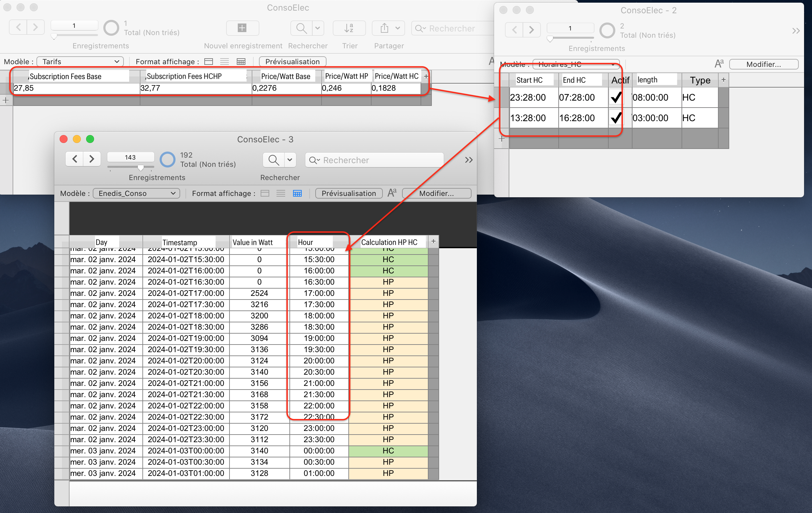Click toolbar overflow chevrons in ConsoElec - 3
Image resolution: width=812 pixels, height=513 pixels.
[469, 160]
